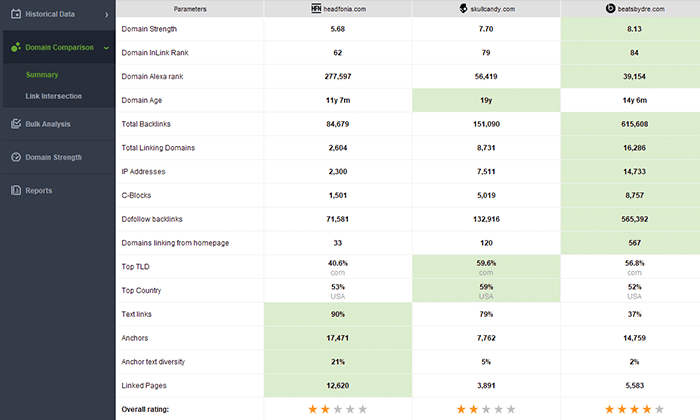Click the 8.13 domain strength value
The image size is (700, 420).
[x=634, y=29]
